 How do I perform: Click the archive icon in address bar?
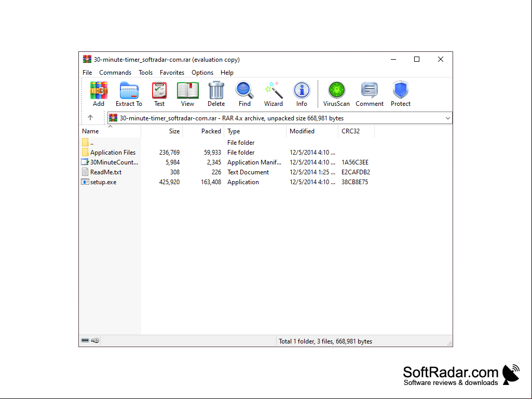pos(113,118)
